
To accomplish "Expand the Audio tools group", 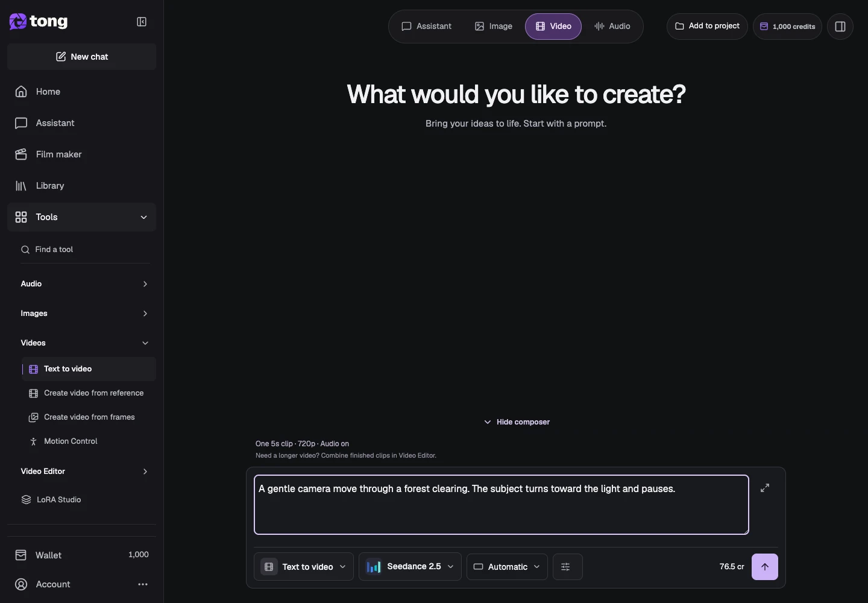I will (x=84, y=284).
